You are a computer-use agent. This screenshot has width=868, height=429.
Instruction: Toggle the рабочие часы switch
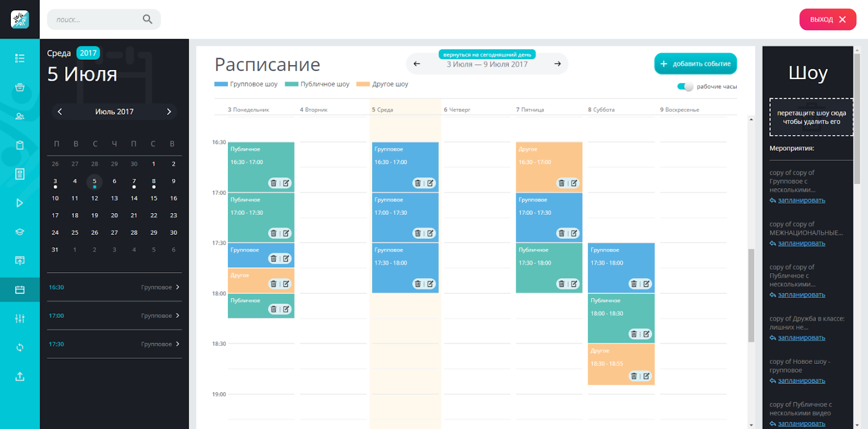tap(685, 87)
